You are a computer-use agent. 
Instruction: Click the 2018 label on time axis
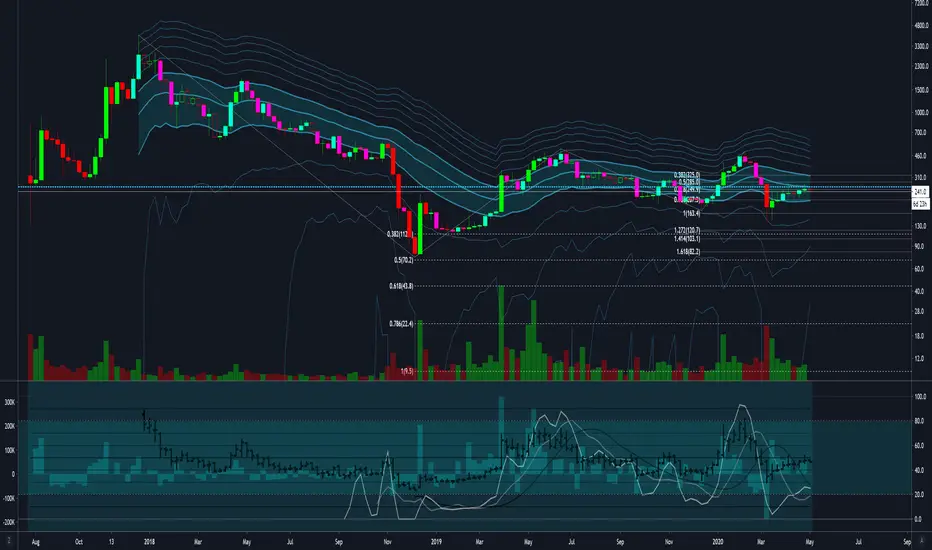click(x=149, y=542)
